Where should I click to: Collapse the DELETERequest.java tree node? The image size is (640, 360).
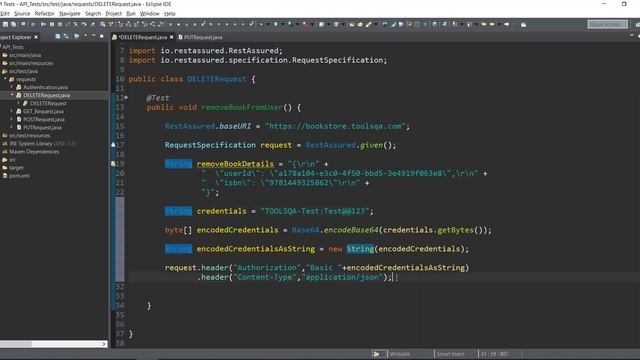tap(12, 95)
